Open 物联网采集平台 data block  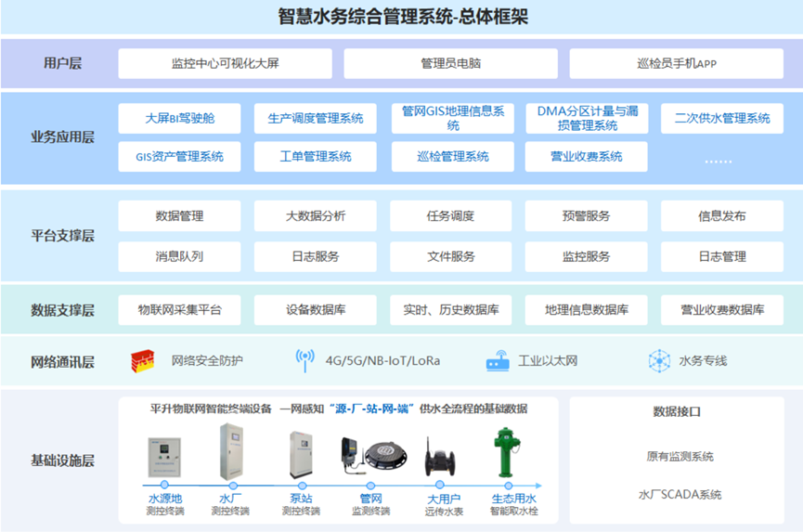pyautogui.click(x=179, y=310)
